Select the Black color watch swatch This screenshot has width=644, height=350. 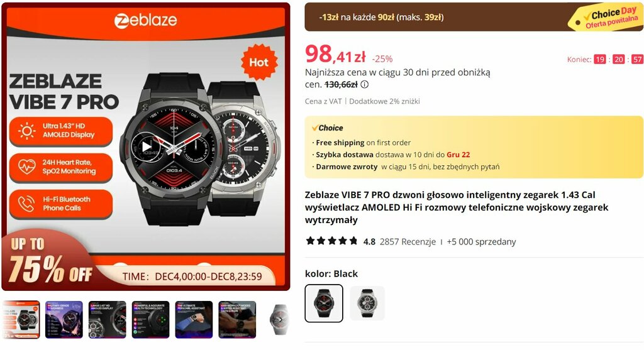point(324,304)
